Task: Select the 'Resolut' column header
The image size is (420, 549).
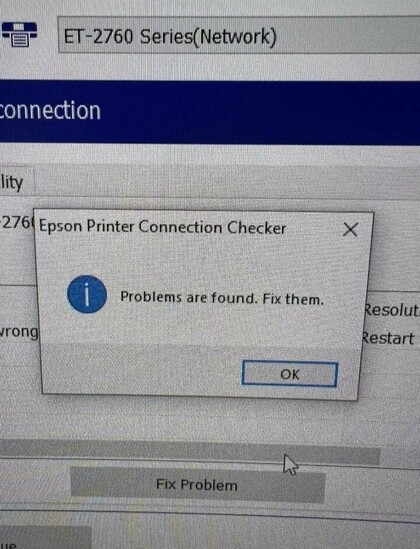Action: (x=391, y=310)
